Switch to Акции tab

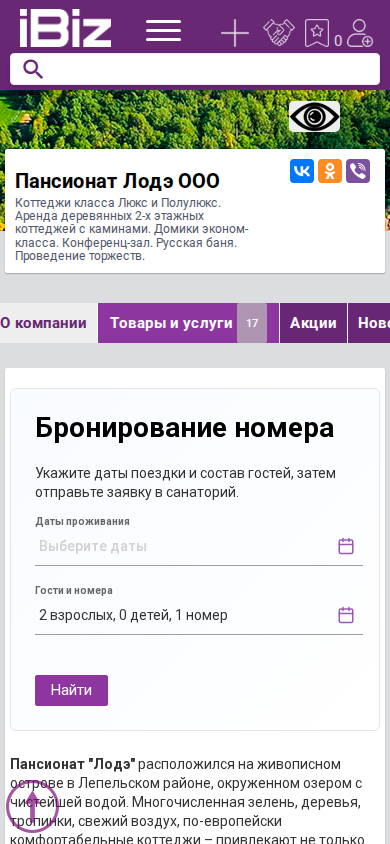coord(313,323)
